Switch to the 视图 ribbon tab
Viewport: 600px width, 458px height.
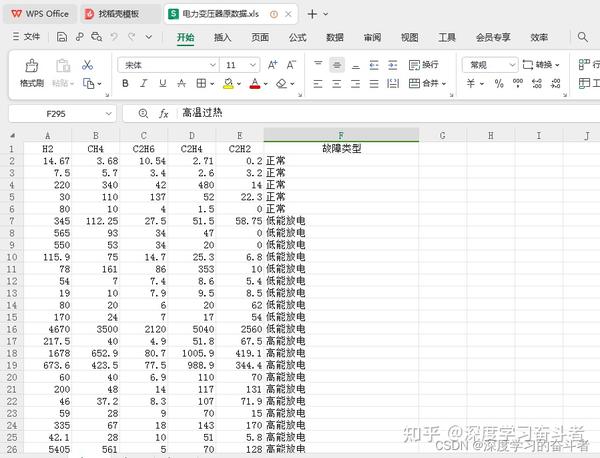(x=409, y=37)
